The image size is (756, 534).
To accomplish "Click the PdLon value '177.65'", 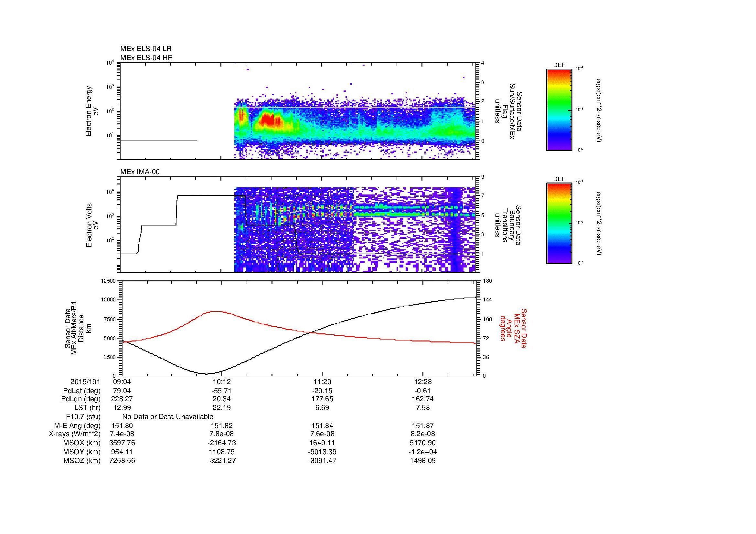I will pyautogui.click(x=322, y=399).
